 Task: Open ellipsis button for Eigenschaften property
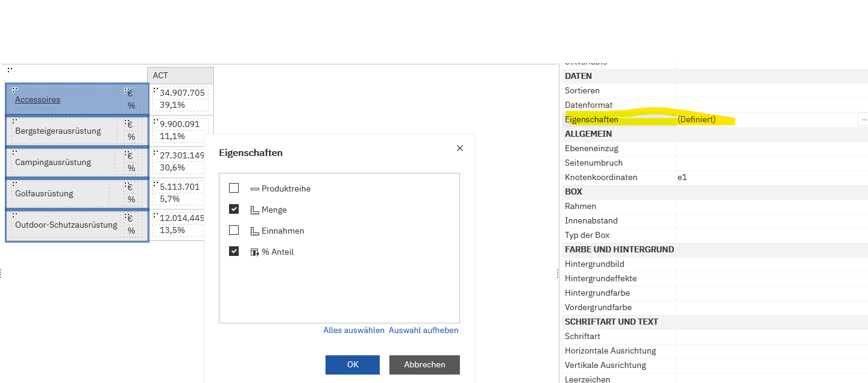[863, 120]
